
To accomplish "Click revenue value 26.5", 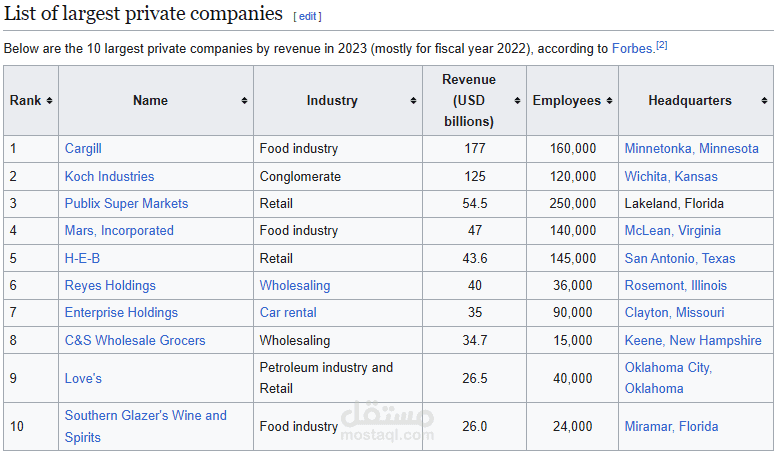I will (474, 378).
